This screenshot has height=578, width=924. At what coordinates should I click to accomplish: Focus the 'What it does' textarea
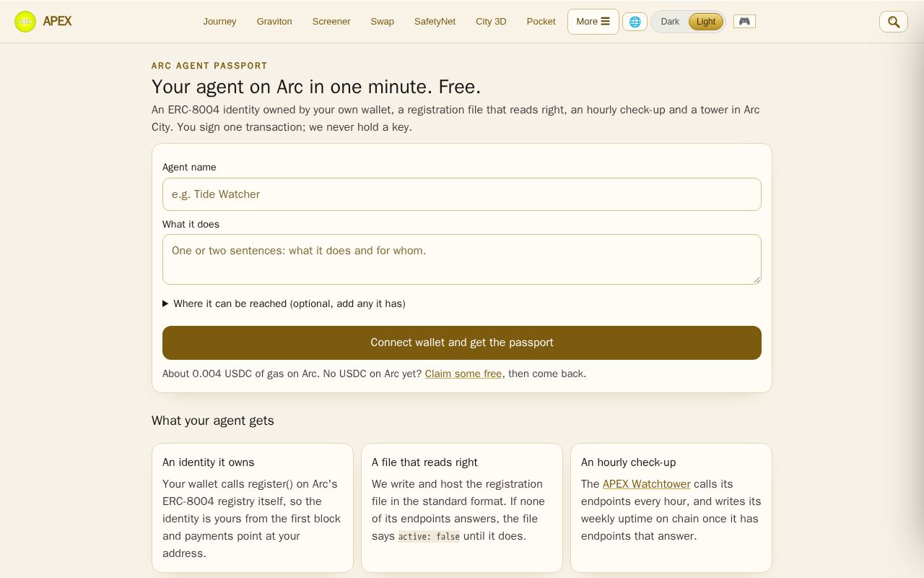point(462,259)
